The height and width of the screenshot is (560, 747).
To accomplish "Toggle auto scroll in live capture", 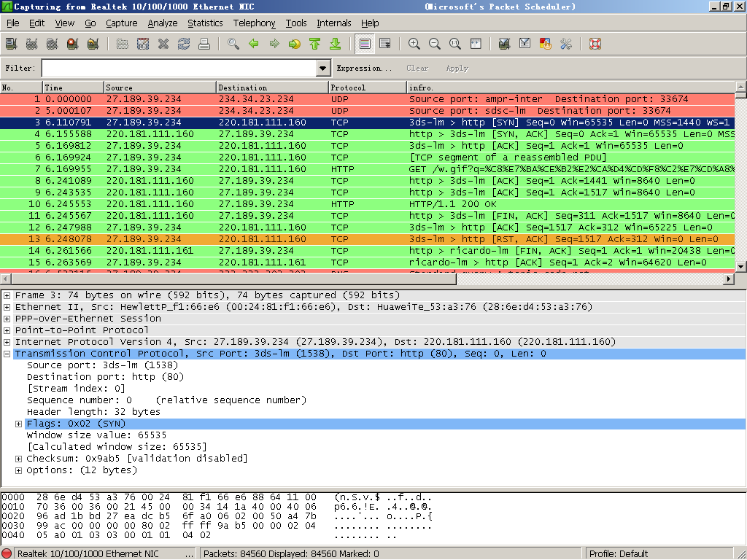I will tap(385, 44).
